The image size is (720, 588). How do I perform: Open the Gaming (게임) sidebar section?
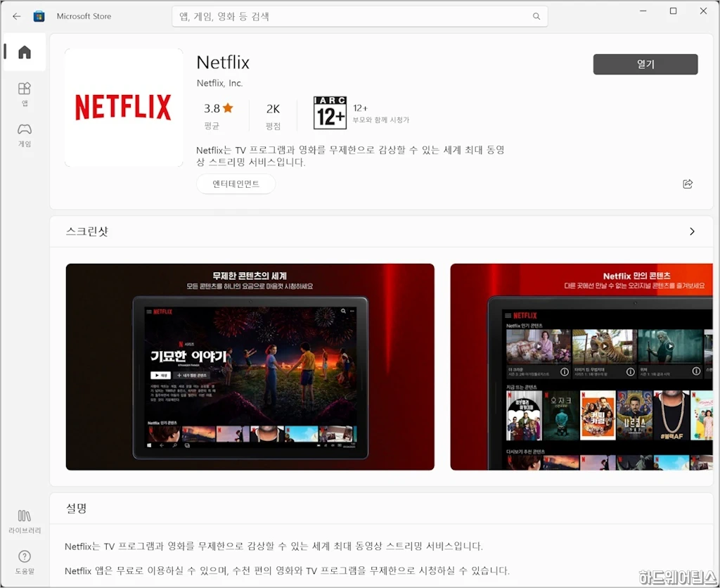coord(25,134)
